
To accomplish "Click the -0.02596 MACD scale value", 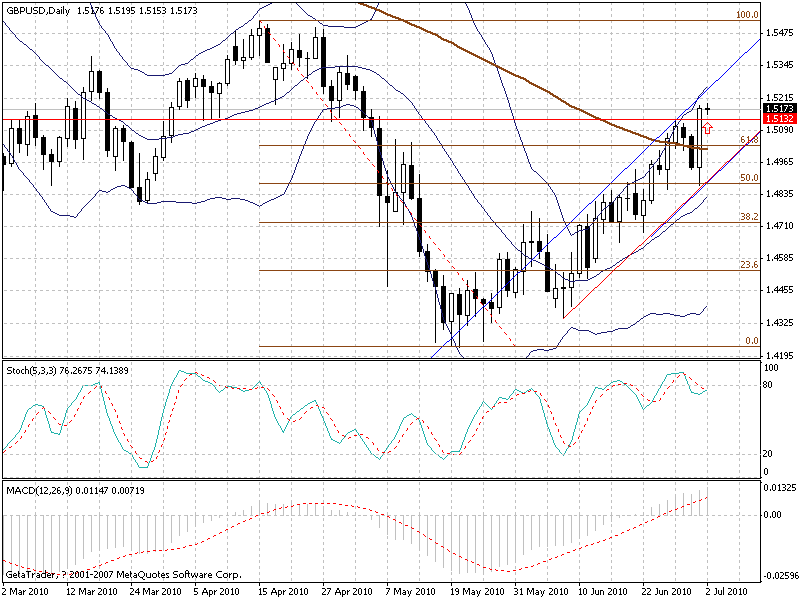I will [x=780, y=577].
